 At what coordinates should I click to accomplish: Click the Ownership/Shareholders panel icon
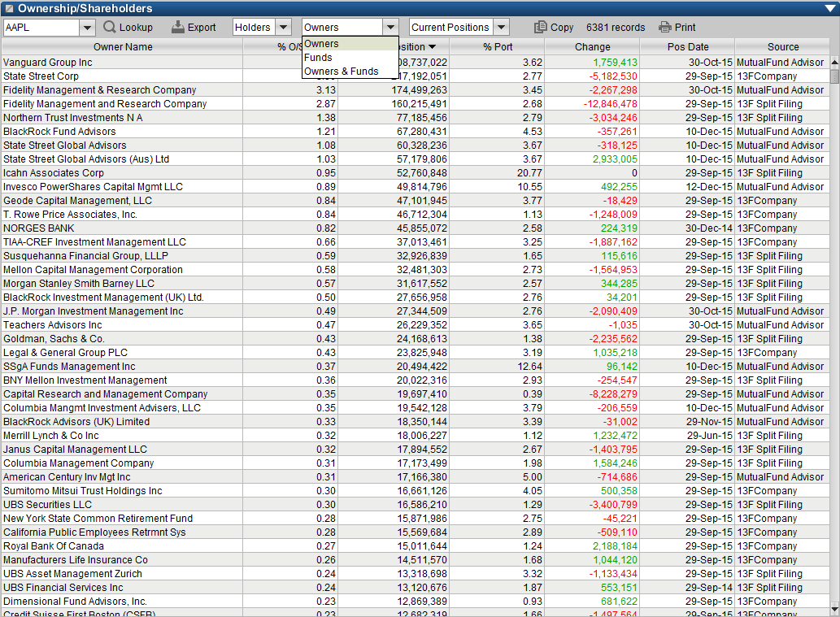click(8, 8)
